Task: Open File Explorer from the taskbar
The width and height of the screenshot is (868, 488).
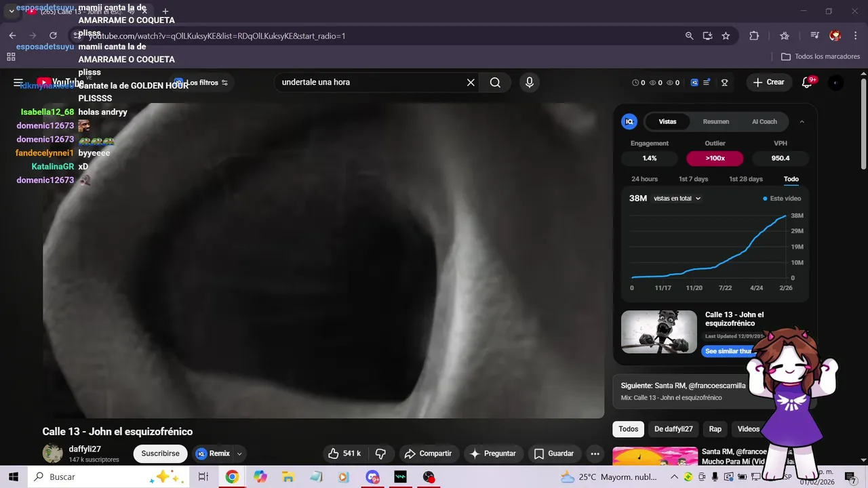Action: coord(288,477)
